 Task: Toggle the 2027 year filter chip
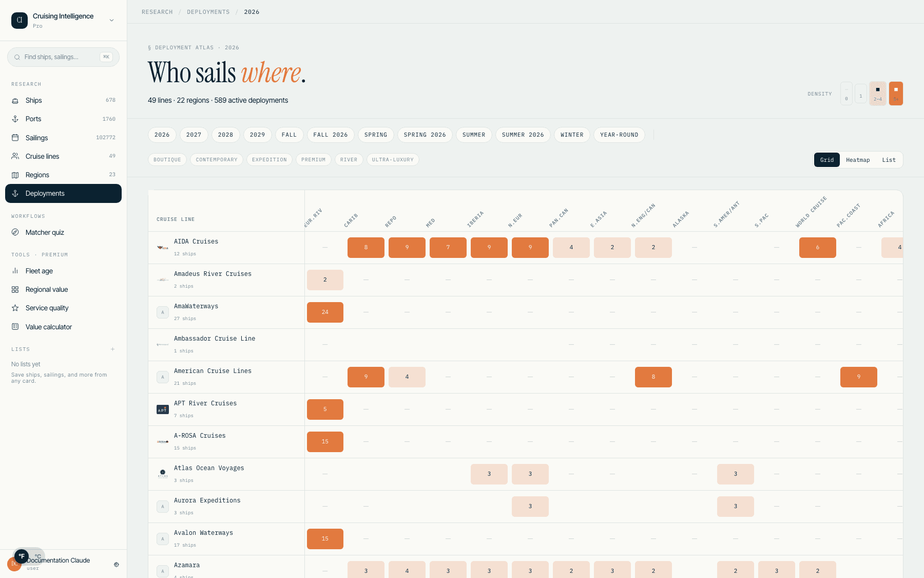[194, 135]
